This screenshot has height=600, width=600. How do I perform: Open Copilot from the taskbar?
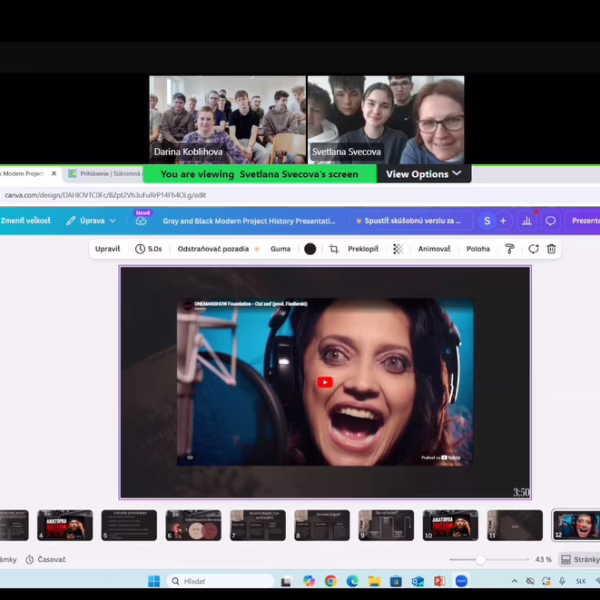309,581
